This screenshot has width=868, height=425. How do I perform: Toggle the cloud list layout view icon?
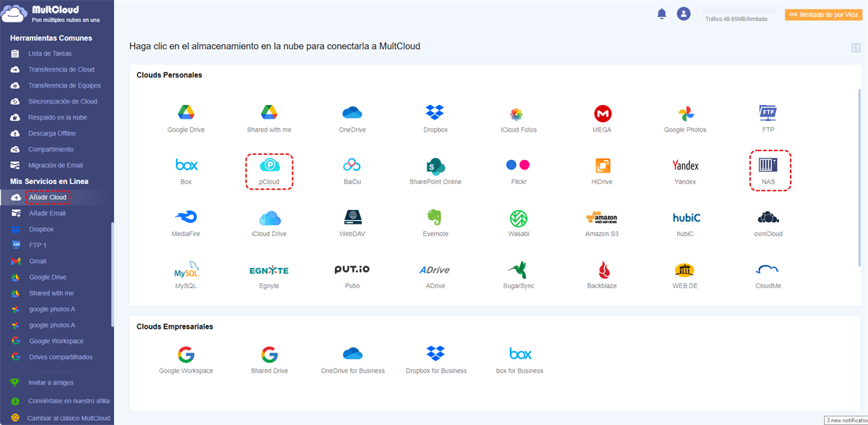[856, 48]
